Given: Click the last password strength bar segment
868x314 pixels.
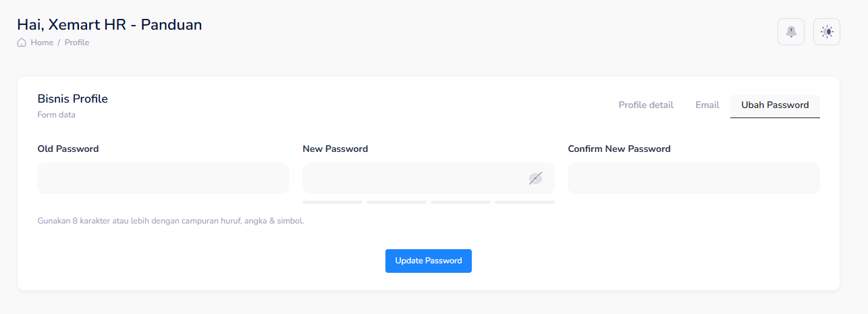Looking at the screenshot, I should (x=524, y=202).
